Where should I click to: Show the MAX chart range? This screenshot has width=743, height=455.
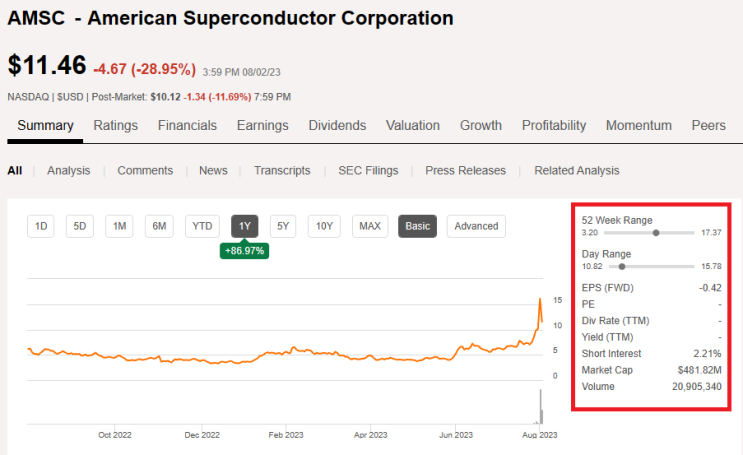click(370, 226)
